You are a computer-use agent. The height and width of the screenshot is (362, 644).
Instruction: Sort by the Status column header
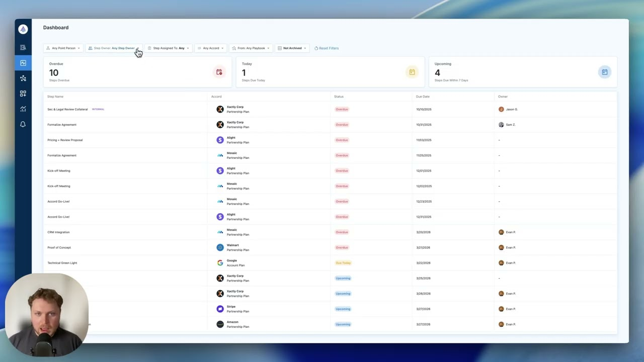coord(339,97)
